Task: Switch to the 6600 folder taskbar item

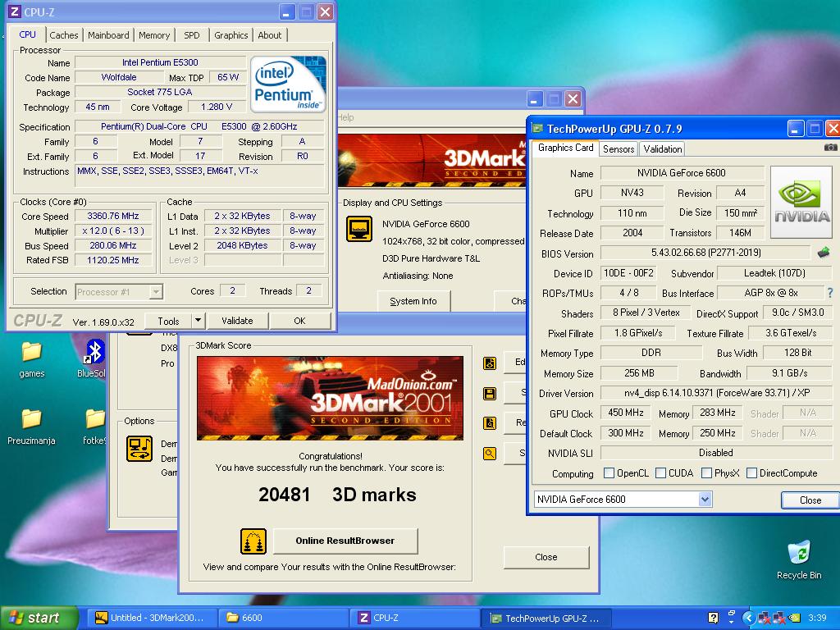Action: coord(283,618)
